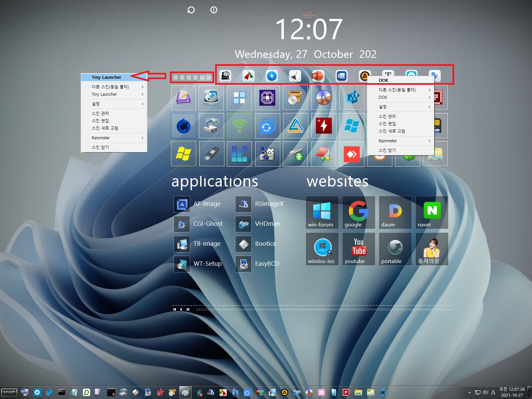Choose 스킨 새로 고침 in Tiny Launcher menu
Viewport: 532px width, 399px height.
[114, 128]
